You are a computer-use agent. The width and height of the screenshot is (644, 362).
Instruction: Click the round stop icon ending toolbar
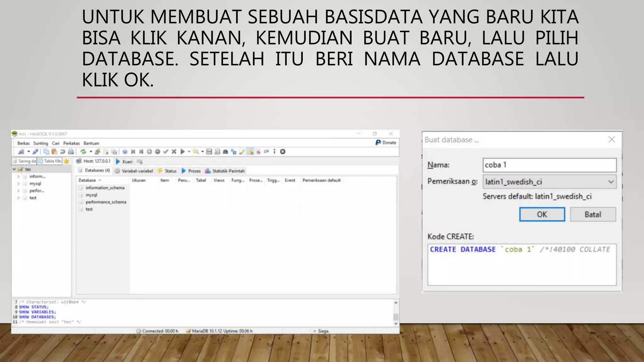click(x=283, y=152)
